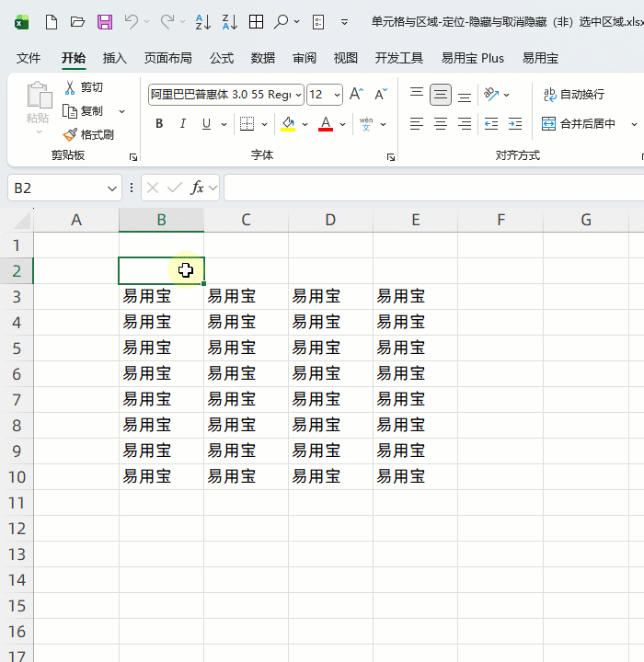Toggle Italic formatting
Screen dimensions: 644x662
pyautogui.click(x=183, y=124)
